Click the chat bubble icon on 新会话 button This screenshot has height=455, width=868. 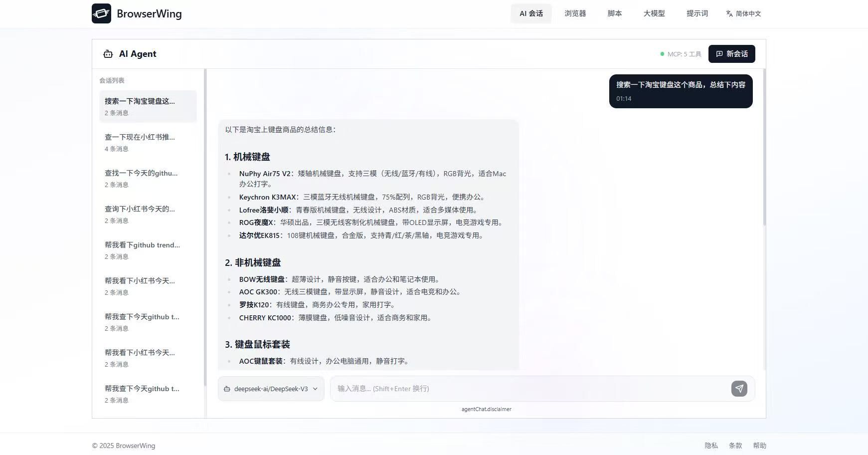pos(719,54)
